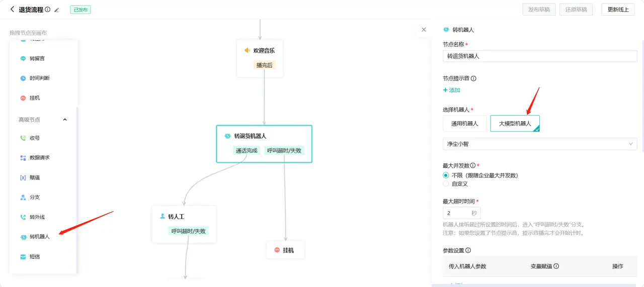The height and width of the screenshot is (287, 644).
Task: Click the node palette vertical scrollbar
Action: coord(76,189)
